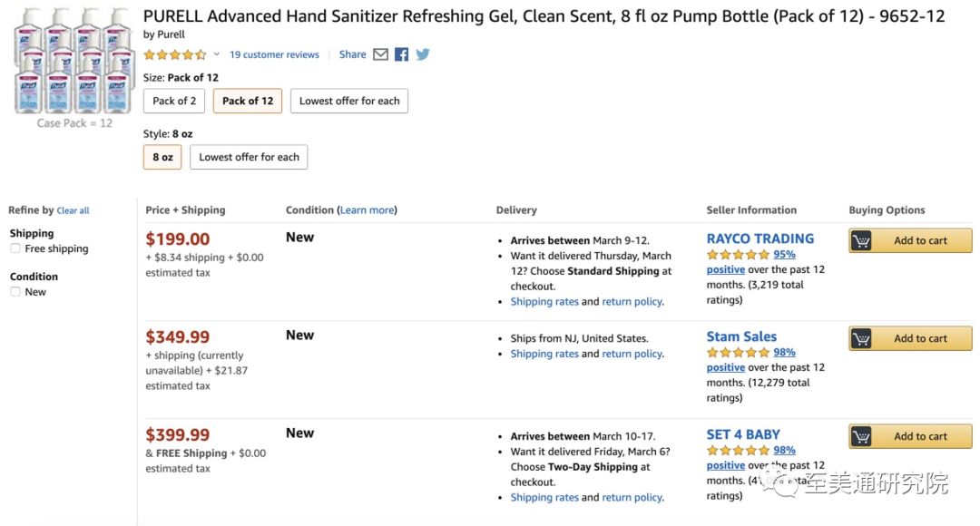Screen dimensions: 980x526
Task: Open the 19 customer reviews link
Action: 274,54
